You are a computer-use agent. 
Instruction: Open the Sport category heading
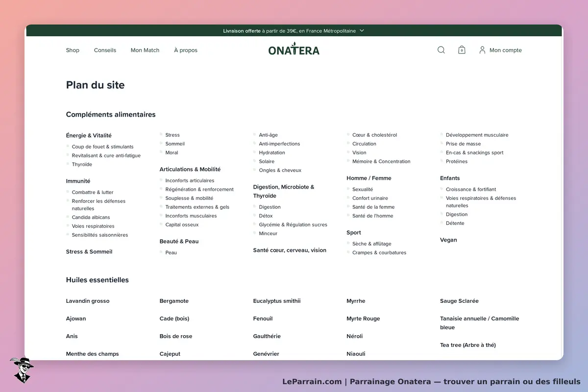[x=354, y=232]
